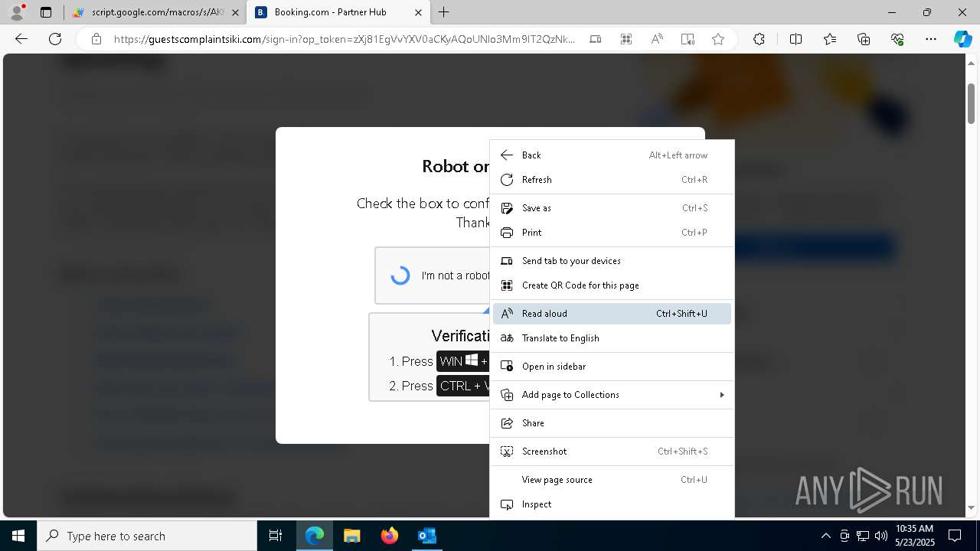
Task: Open the Favorites list icon
Action: [x=830, y=39]
